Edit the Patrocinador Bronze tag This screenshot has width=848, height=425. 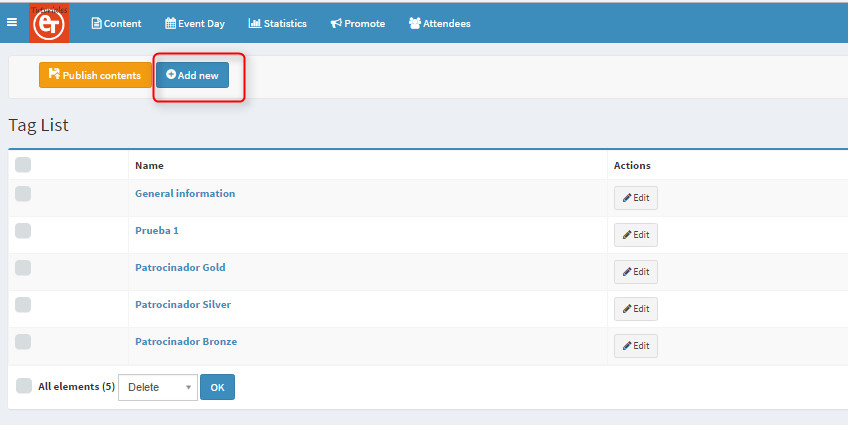636,346
